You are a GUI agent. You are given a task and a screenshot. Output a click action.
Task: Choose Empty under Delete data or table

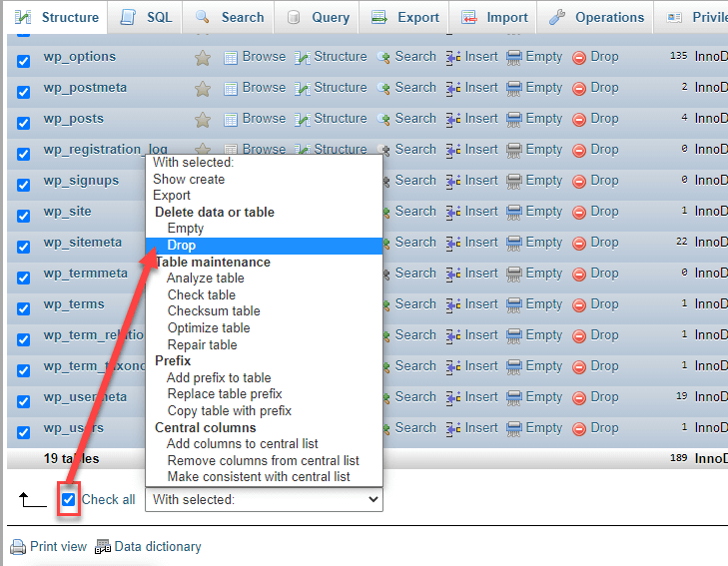(186, 229)
